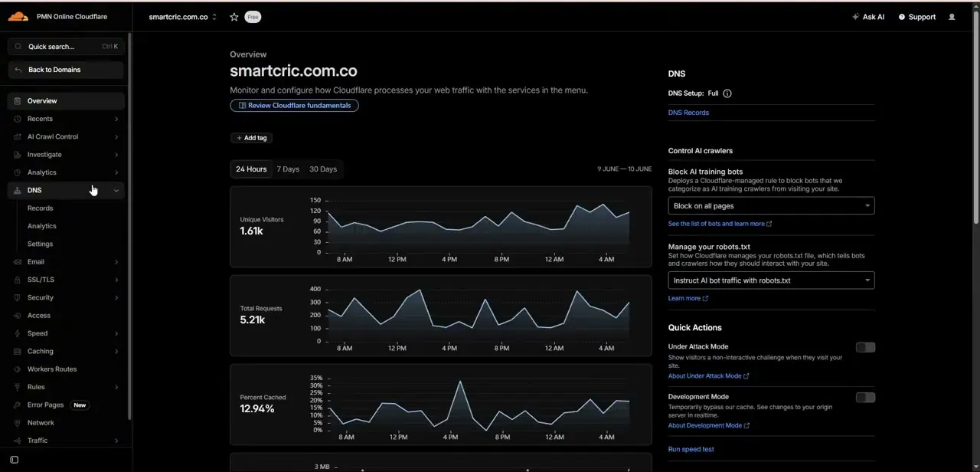Screen dimensions: 980x472
Task: Expand the Caching submenu chevron
Action: pos(116,351)
